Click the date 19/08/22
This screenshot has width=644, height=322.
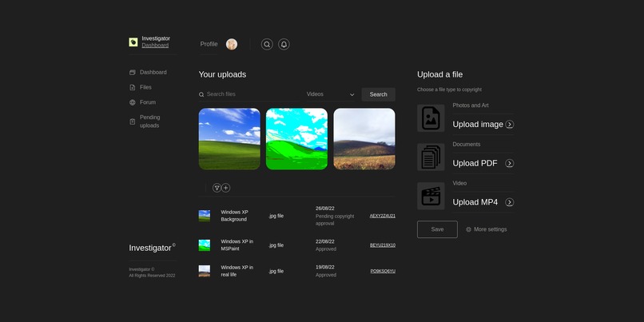pos(325,267)
